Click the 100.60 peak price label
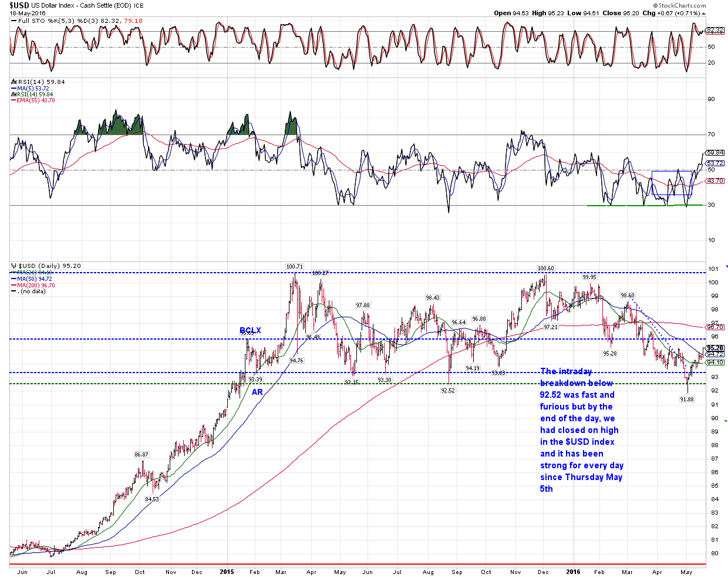The width and height of the screenshot is (728, 577). coord(545,269)
